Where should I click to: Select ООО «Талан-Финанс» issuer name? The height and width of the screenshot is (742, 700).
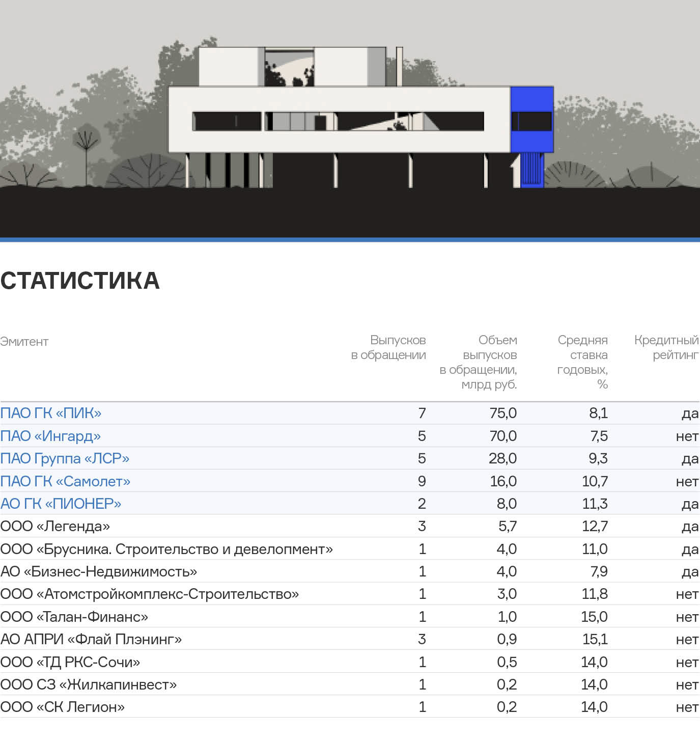click(74, 617)
